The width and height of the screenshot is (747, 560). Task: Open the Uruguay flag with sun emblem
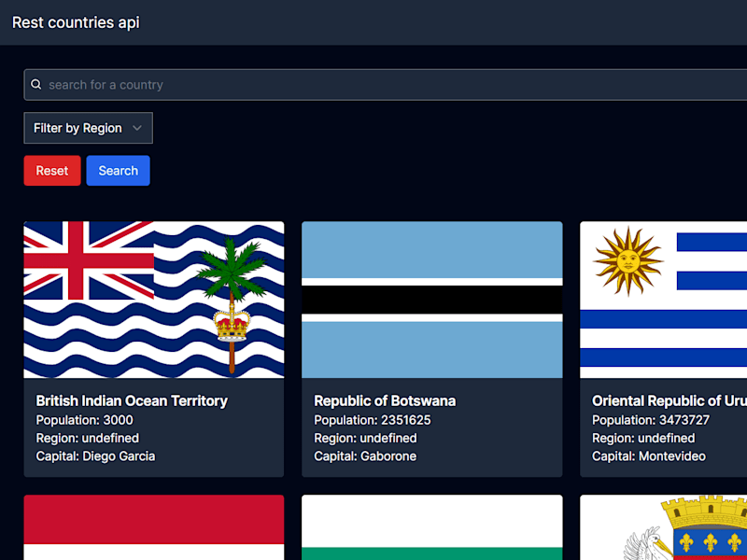(664, 300)
